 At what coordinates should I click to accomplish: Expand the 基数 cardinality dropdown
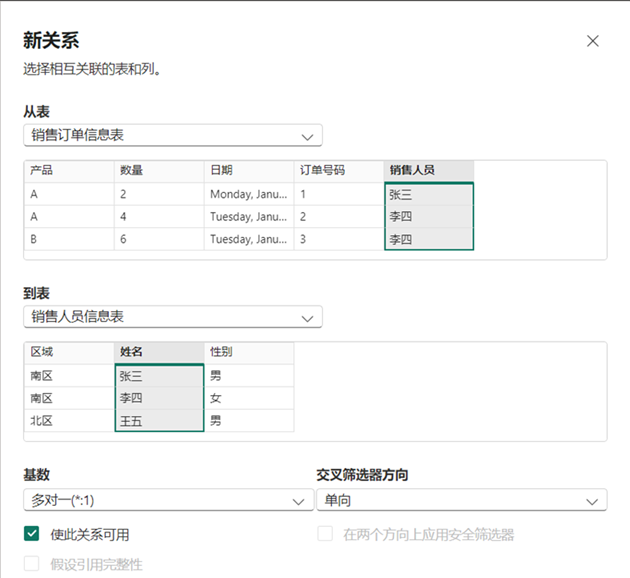[x=167, y=500]
